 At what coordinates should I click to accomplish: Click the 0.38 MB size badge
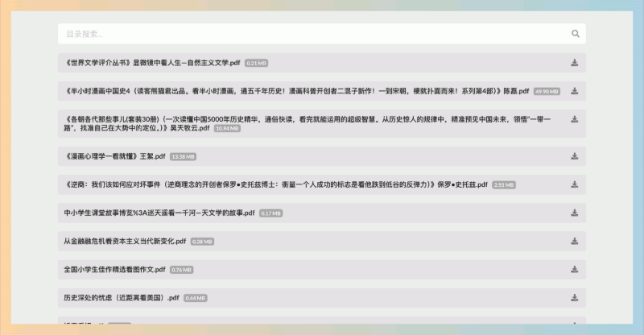click(202, 242)
